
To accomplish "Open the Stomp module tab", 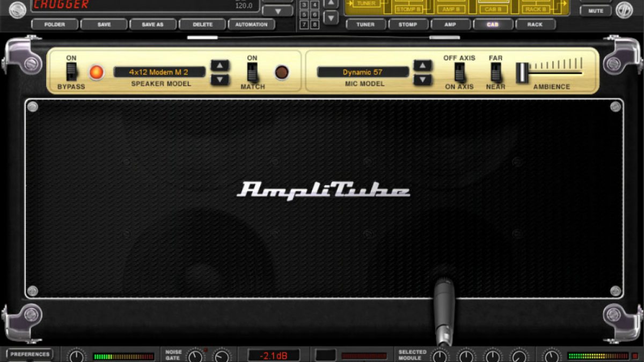I will click(x=408, y=25).
